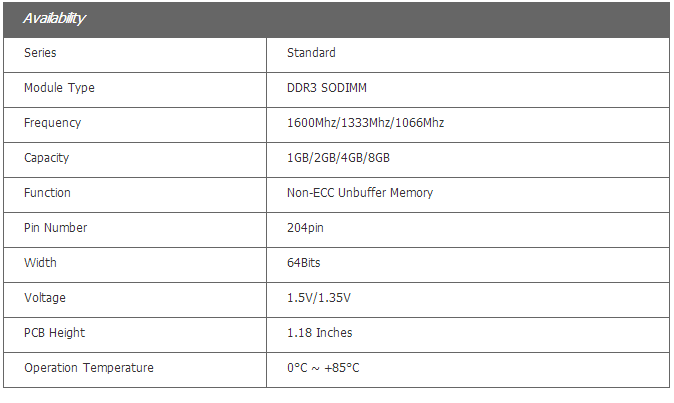The image size is (674, 403).
Task: Select the Module Type label
Action: click(x=59, y=88)
